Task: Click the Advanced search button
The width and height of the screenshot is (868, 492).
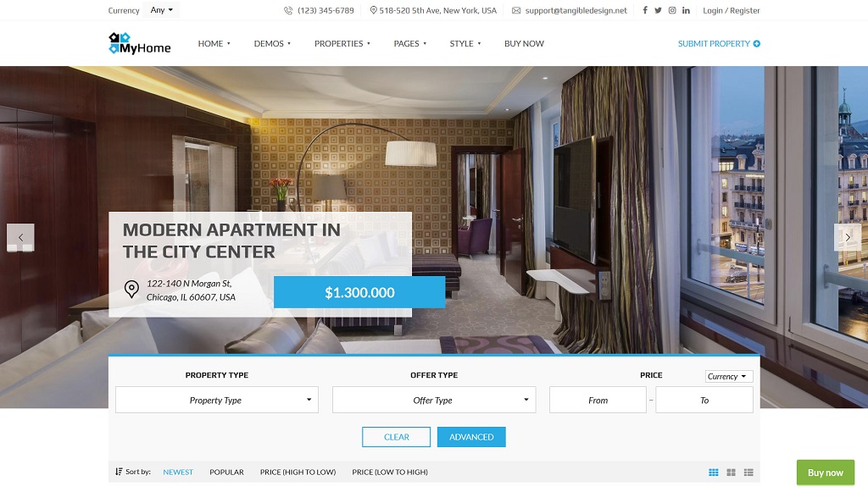Action: tap(471, 437)
